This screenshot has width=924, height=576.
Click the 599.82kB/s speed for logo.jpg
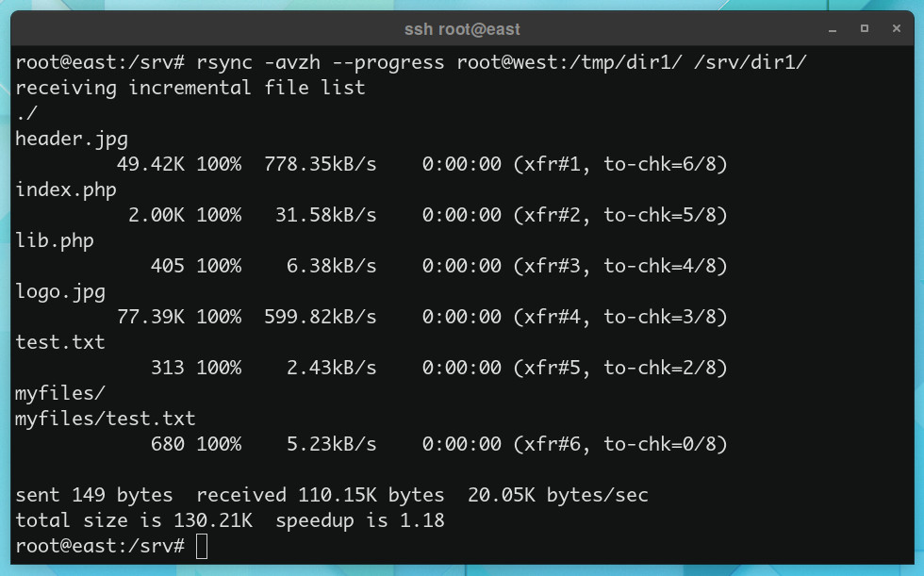click(320, 317)
